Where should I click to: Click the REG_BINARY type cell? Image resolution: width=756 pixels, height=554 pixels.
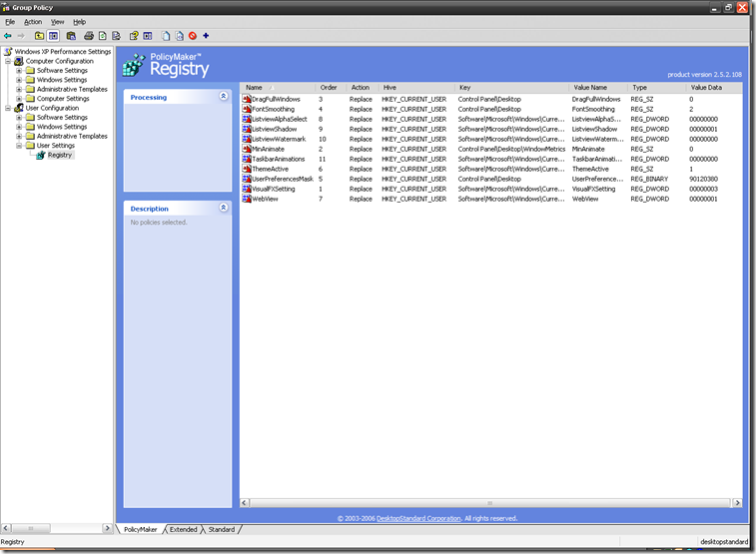(649, 179)
